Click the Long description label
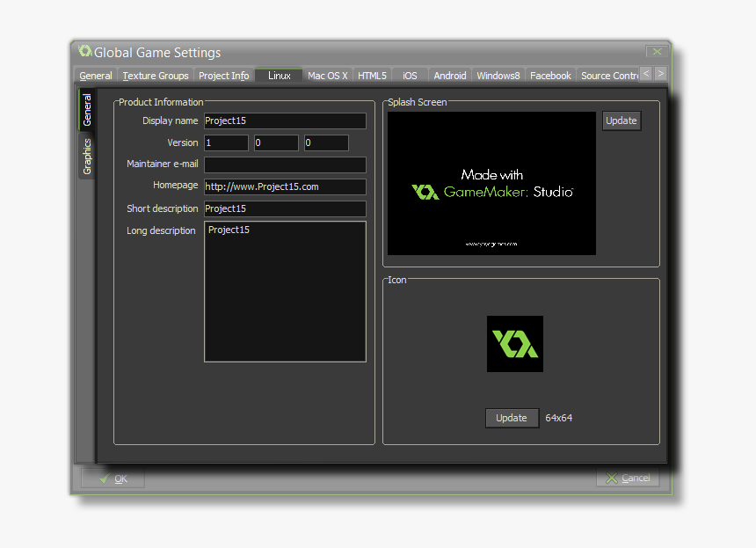Screen dimensions: 756x548 pyautogui.click(x=161, y=230)
